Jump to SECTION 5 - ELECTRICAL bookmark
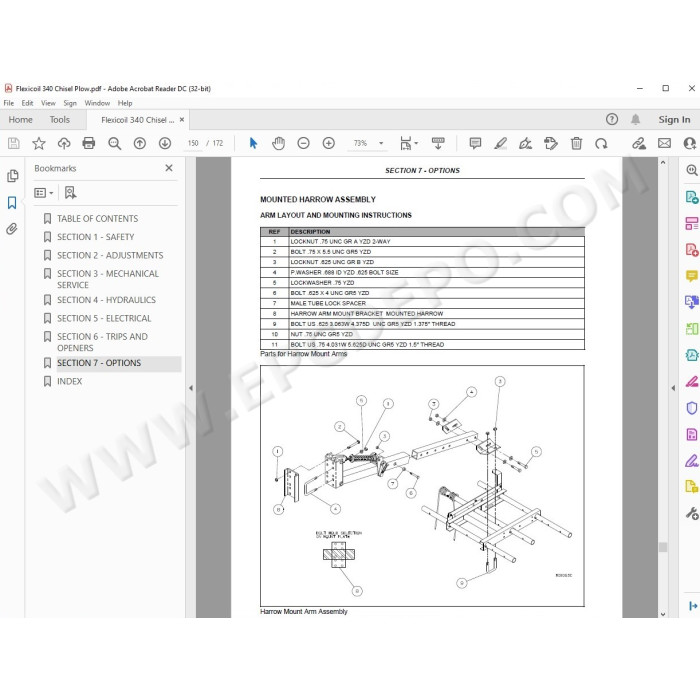 point(104,318)
